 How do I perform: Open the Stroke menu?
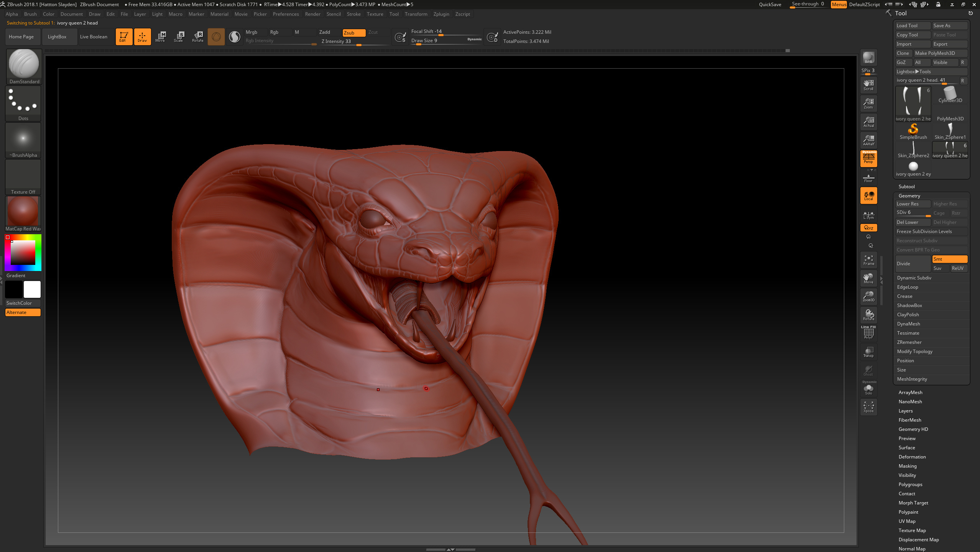pyautogui.click(x=354, y=14)
